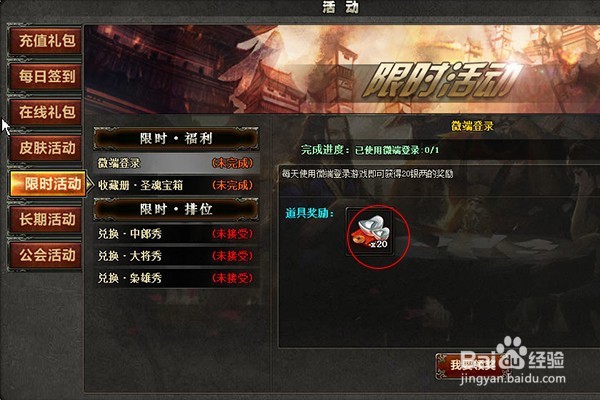Viewport: 600px width, 400px height.
Task: Click the 完成进度 progress text line
Action: tap(370, 150)
